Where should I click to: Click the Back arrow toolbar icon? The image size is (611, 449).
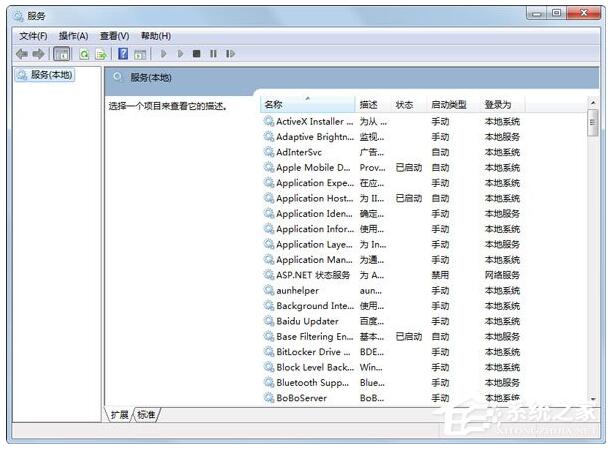coord(22,54)
